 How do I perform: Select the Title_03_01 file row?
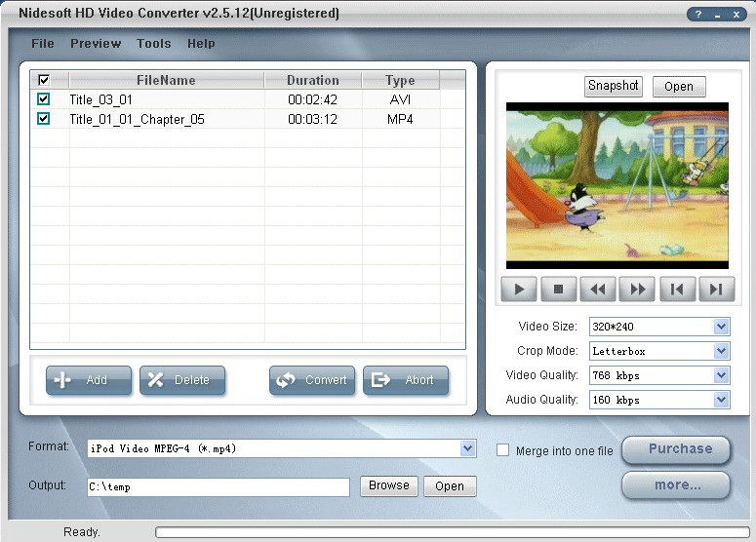coord(248,99)
